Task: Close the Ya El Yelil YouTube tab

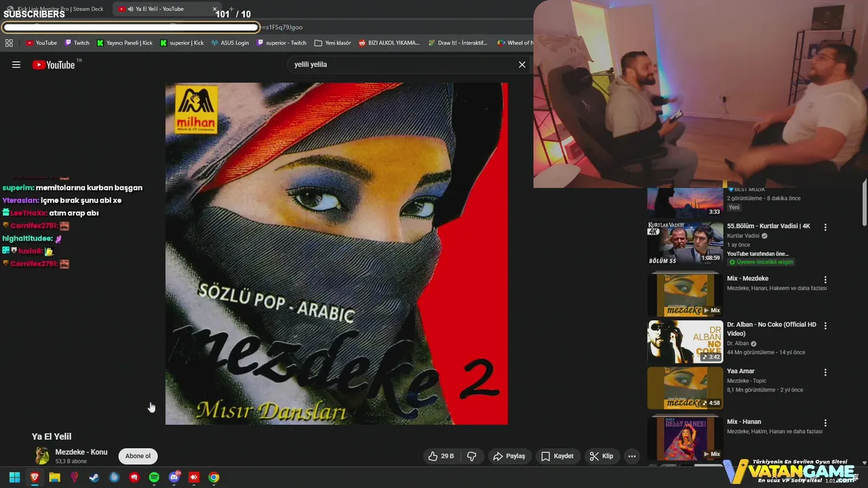Action: [214, 9]
